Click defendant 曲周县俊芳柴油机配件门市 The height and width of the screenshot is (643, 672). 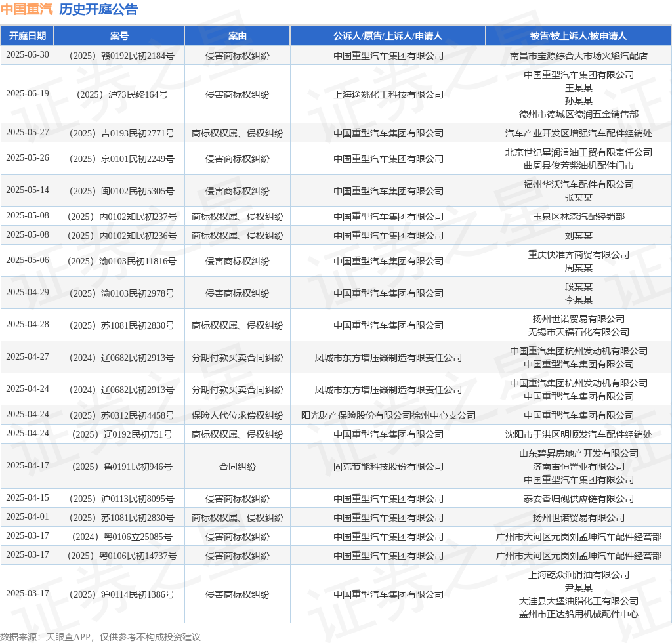coord(579,165)
